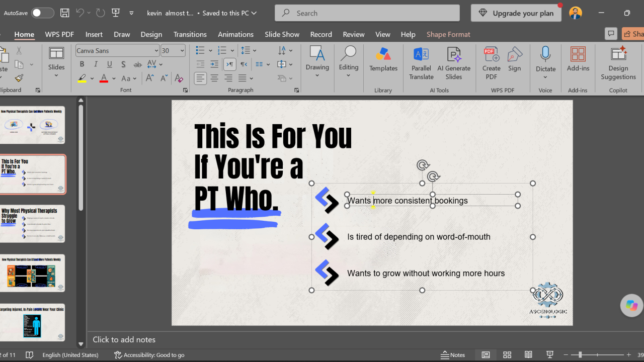Image resolution: width=644 pixels, height=362 pixels.
Task: Adjust the zoom slider handle
Action: [x=580, y=355]
